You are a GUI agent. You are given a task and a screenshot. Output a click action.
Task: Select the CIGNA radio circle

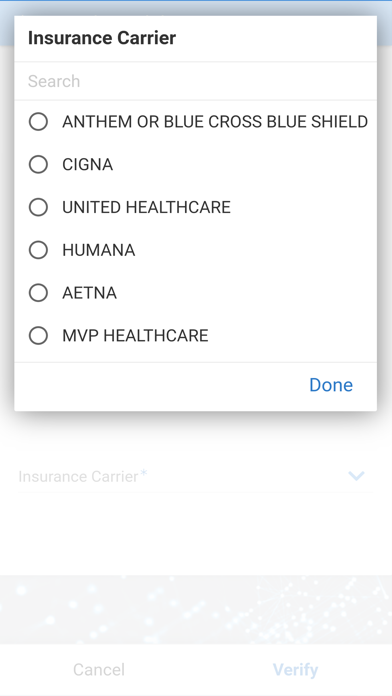pos(38,165)
